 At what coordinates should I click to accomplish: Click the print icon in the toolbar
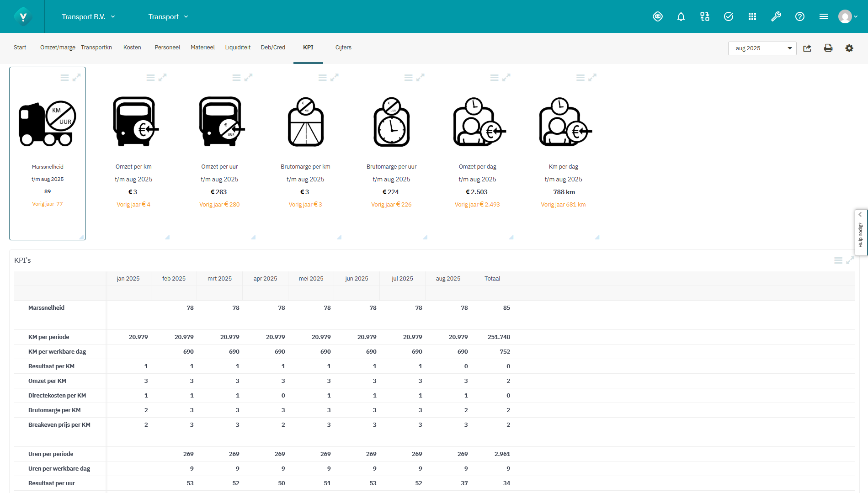click(828, 48)
